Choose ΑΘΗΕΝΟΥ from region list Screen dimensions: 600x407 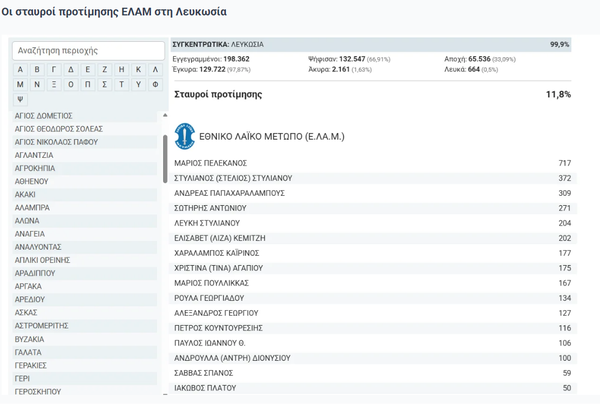[85, 181]
